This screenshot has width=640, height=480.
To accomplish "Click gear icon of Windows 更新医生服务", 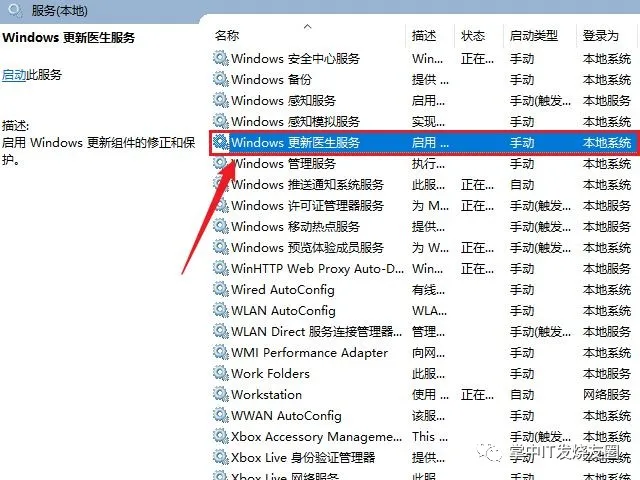I will 221,142.
